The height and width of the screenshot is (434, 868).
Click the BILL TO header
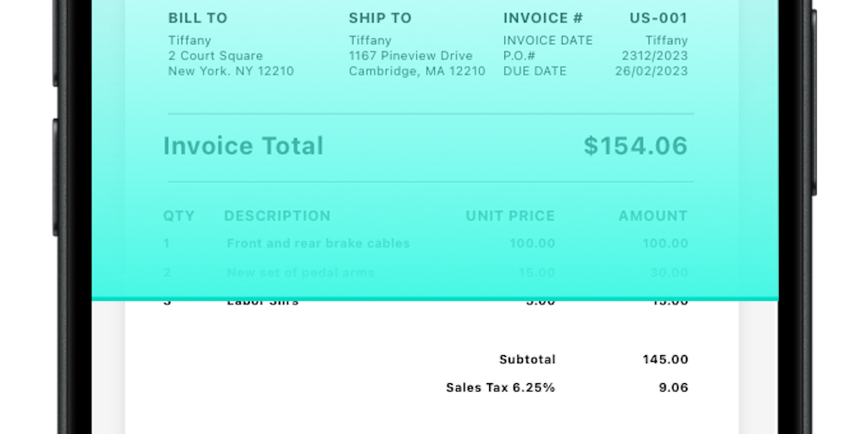tap(198, 18)
